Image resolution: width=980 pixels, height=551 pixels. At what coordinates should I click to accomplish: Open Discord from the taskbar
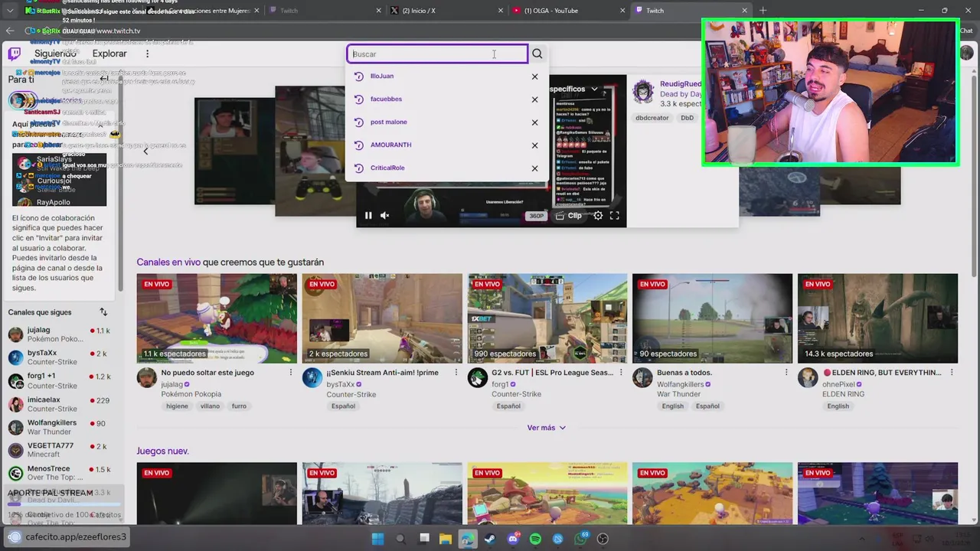[x=513, y=539]
